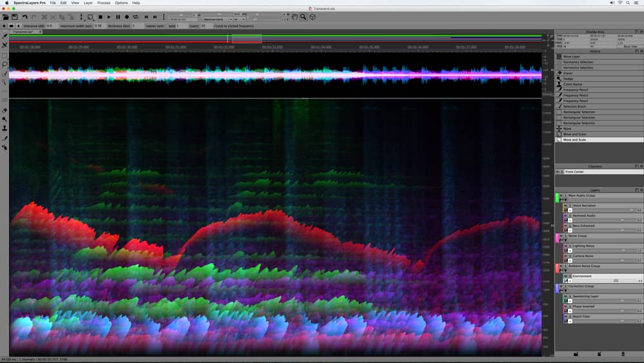This screenshot has width=644, height=363.
Task: Open the Layer menu
Action: 88,3
